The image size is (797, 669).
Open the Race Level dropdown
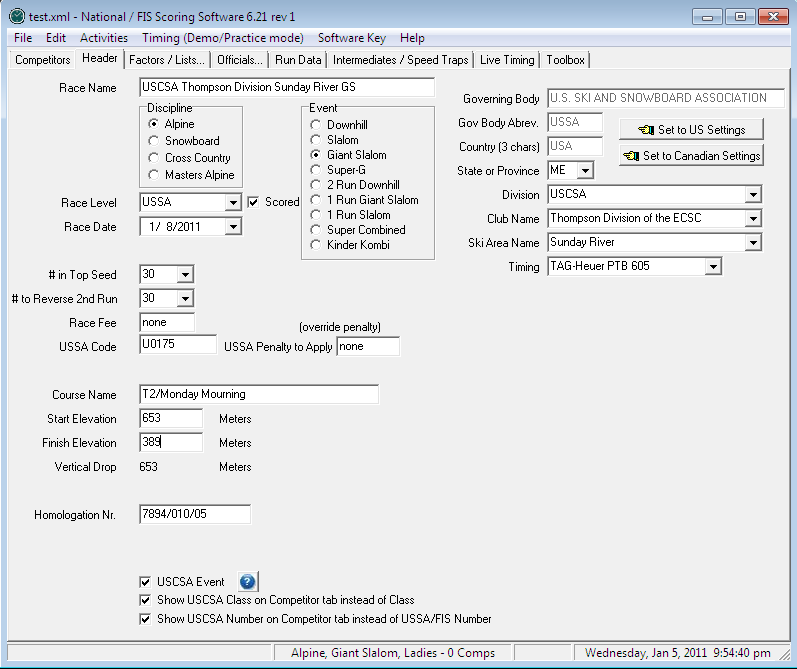tap(232, 203)
